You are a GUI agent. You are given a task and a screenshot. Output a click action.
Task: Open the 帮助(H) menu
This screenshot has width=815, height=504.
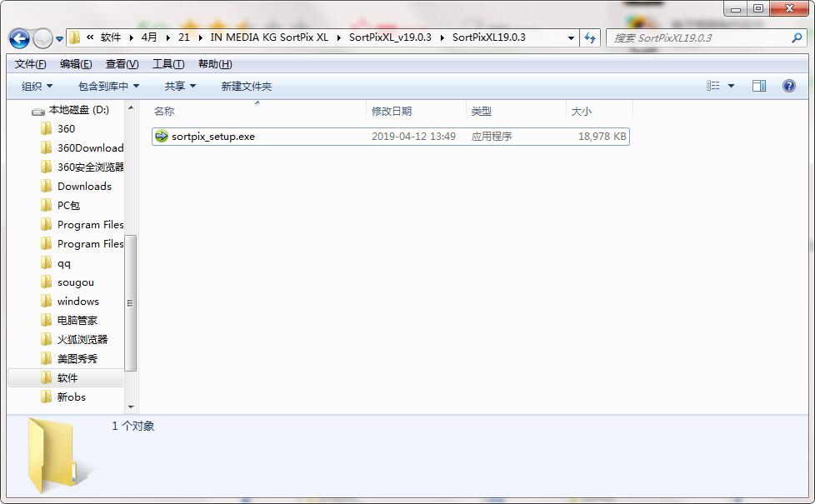pyautogui.click(x=215, y=64)
